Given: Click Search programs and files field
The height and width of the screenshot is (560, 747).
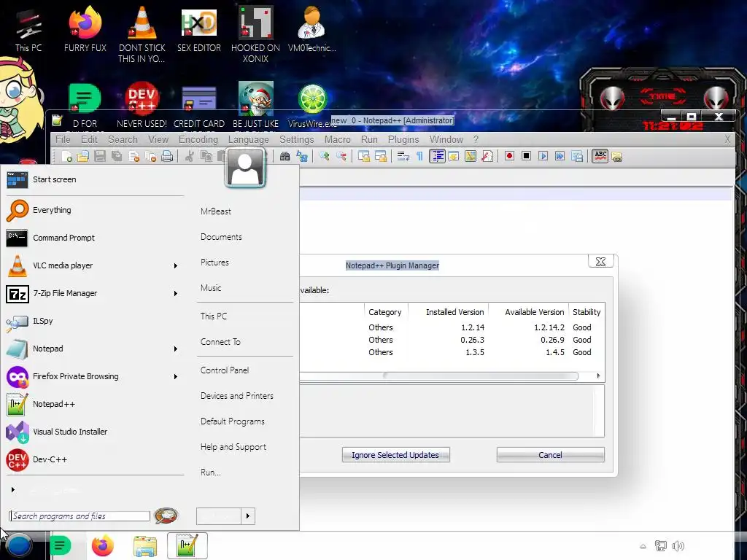Looking at the screenshot, I should click(80, 516).
